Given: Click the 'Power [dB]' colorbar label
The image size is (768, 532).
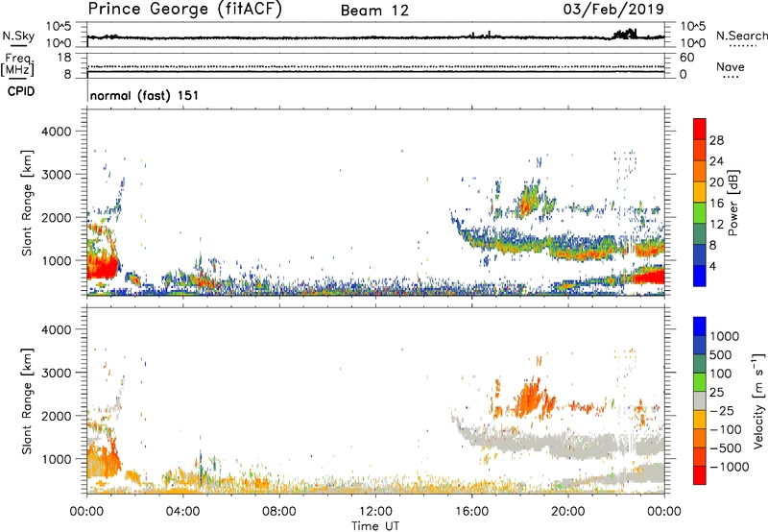Looking at the screenshot, I should click(732, 203).
